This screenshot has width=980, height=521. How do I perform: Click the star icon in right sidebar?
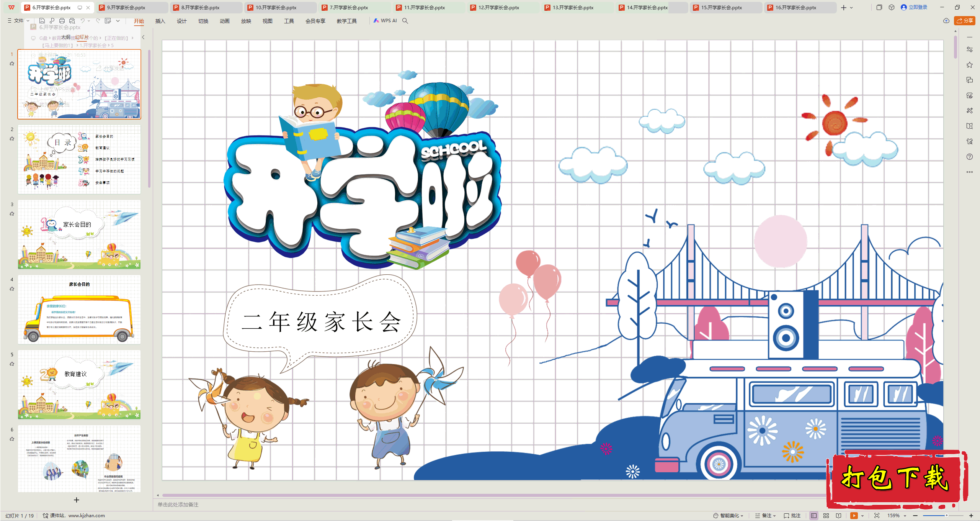click(970, 65)
